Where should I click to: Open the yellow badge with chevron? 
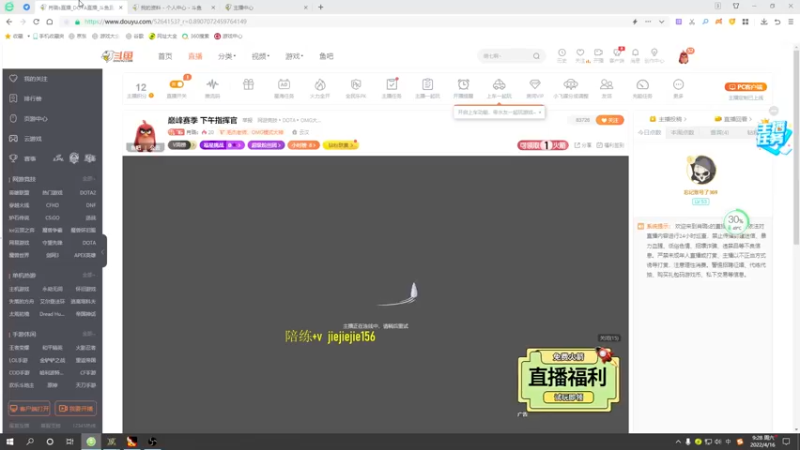click(340, 145)
